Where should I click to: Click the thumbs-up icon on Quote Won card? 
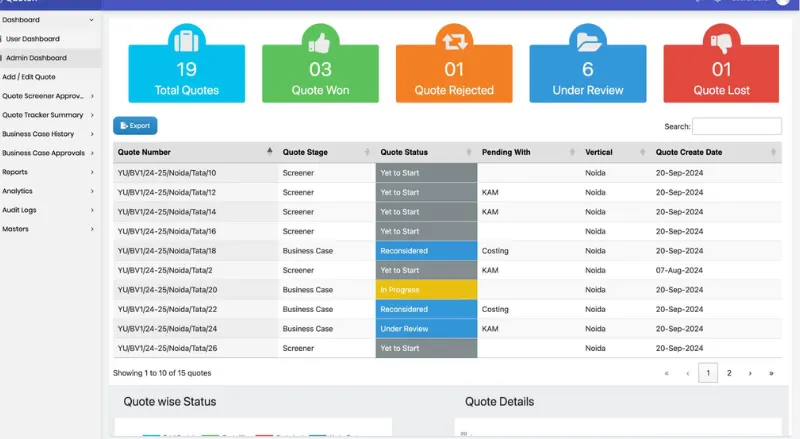click(320, 43)
